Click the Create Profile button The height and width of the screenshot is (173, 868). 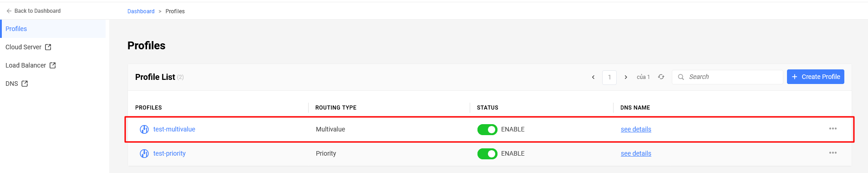(816, 77)
